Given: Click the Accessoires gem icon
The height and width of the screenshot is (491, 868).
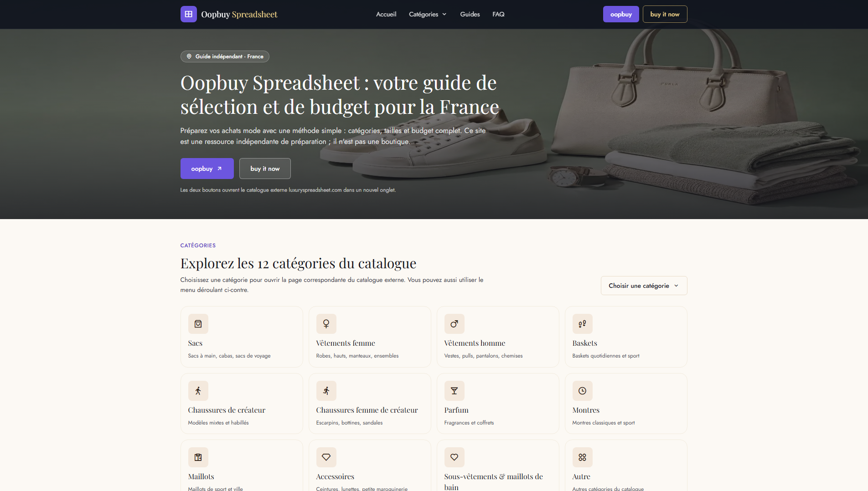Looking at the screenshot, I should pyautogui.click(x=326, y=457).
